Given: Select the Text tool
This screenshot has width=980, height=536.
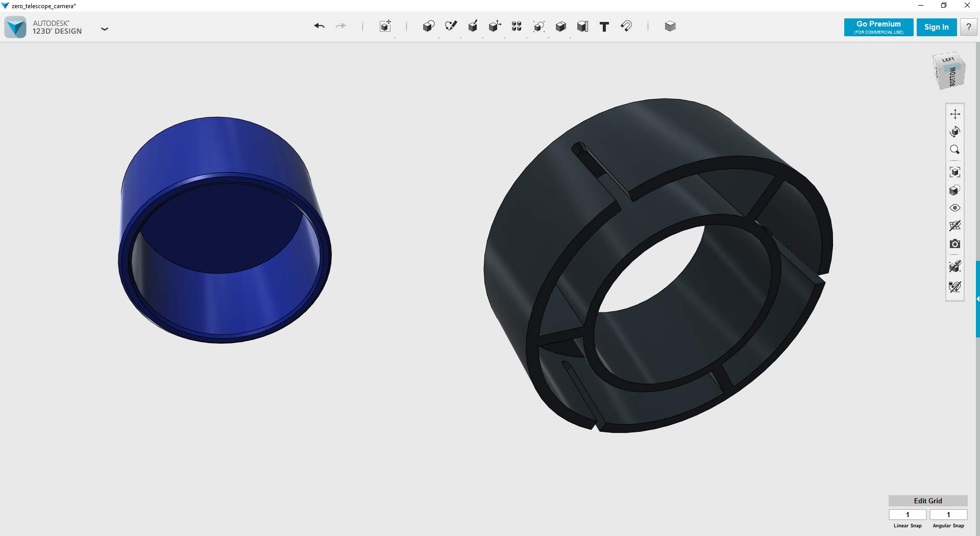Looking at the screenshot, I should 604,26.
